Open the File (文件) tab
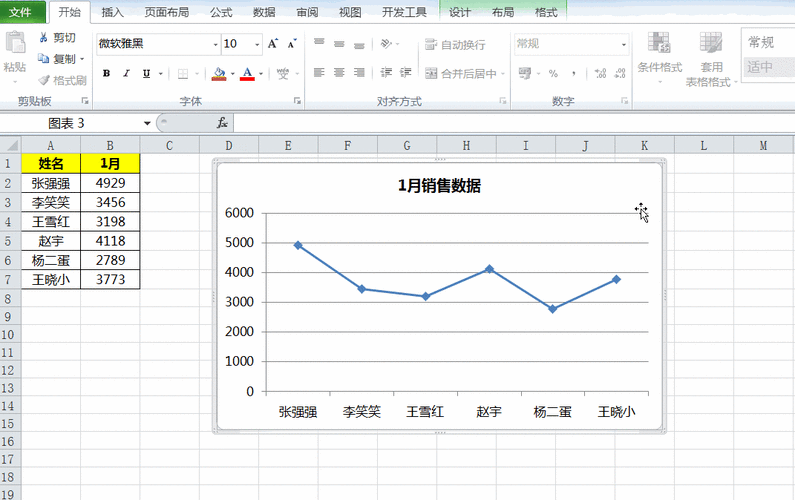795x500 pixels. pos(22,12)
